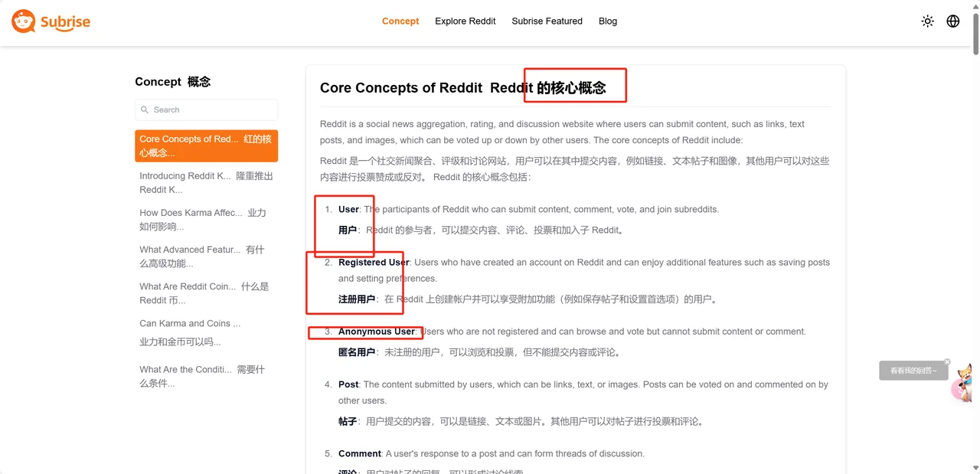Open sidebar article "Introducing Reddit K..."
The image size is (980, 474).
click(207, 182)
